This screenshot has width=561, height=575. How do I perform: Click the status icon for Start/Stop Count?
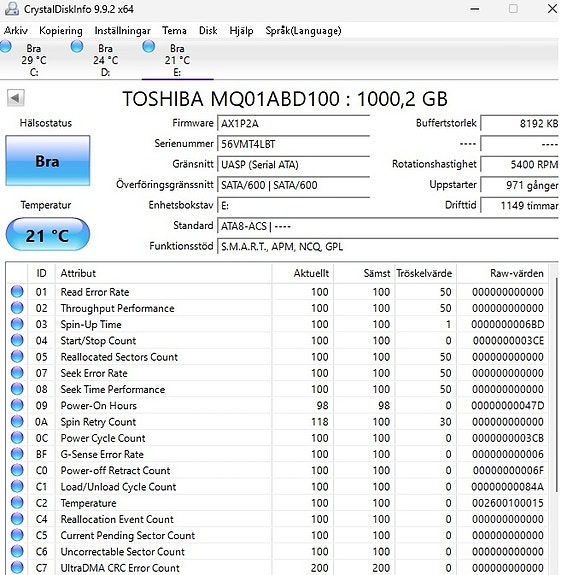coord(17,340)
